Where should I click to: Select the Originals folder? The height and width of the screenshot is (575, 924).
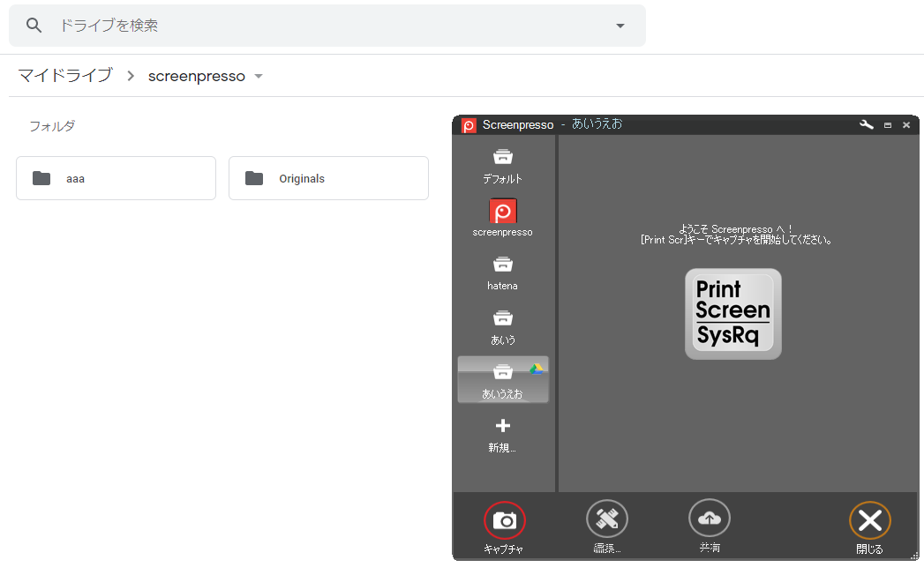pyautogui.click(x=329, y=178)
